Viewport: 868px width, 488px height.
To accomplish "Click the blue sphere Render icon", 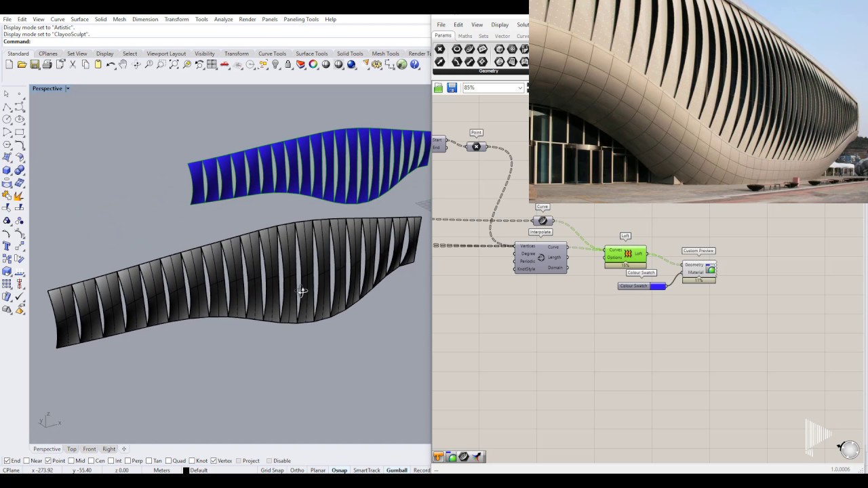I will [x=351, y=64].
